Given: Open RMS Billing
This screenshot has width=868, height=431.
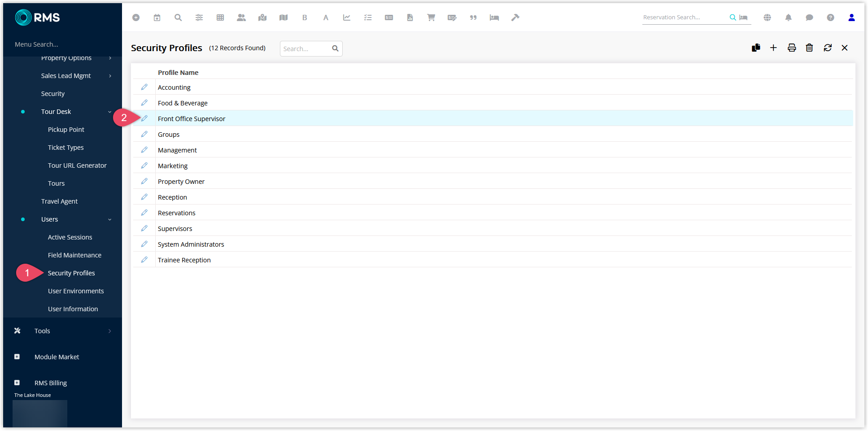Looking at the screenshot, I should pos(51,383).
